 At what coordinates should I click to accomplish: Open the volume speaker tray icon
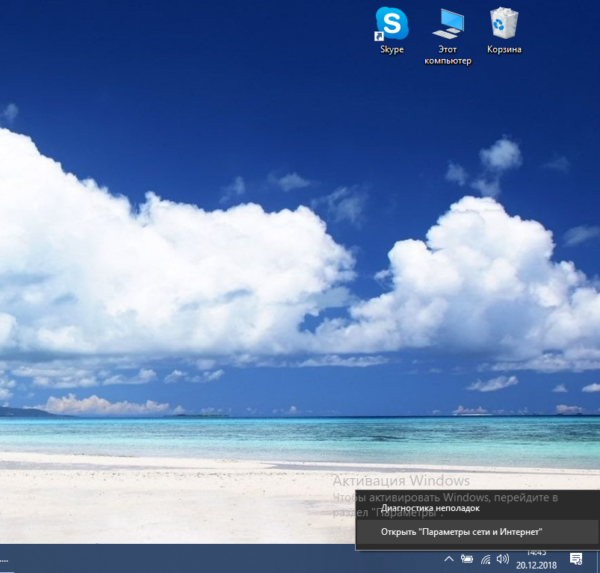point(503,559)
